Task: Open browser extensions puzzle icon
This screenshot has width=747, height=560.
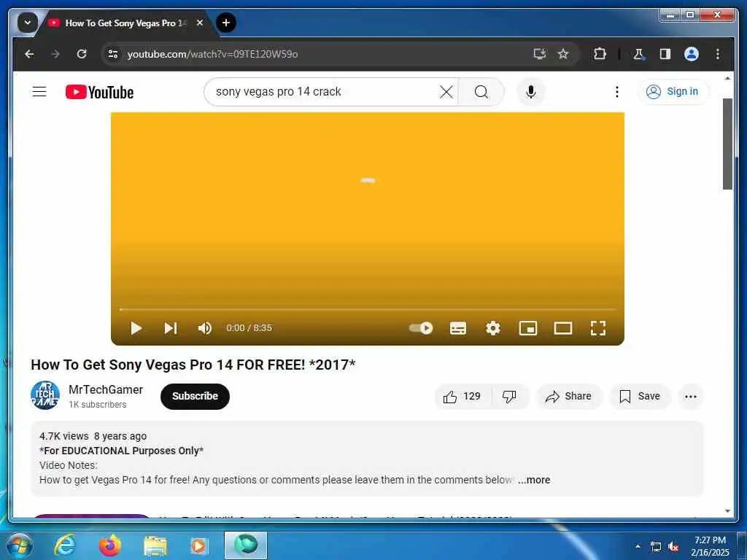Action: point(600,54)
